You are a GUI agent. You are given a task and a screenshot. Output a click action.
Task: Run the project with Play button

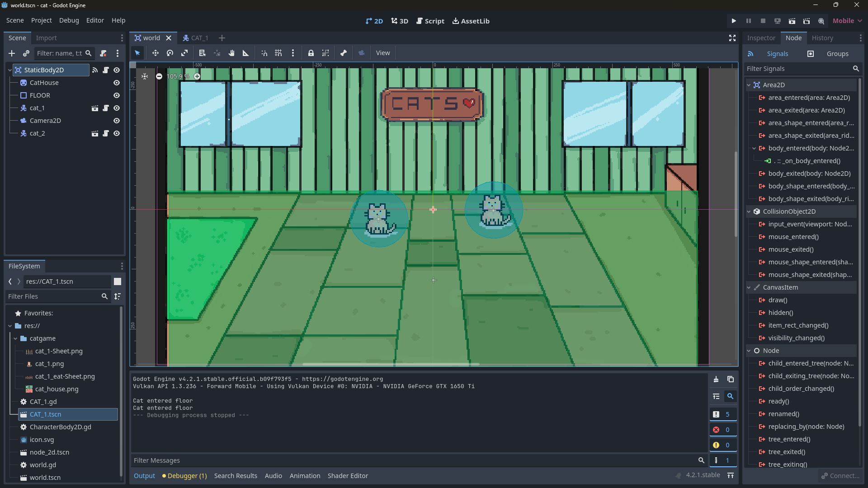coord(734,21)
